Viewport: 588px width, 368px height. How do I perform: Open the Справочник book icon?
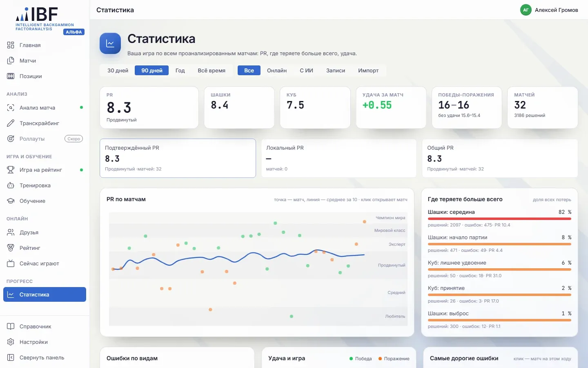11,326
